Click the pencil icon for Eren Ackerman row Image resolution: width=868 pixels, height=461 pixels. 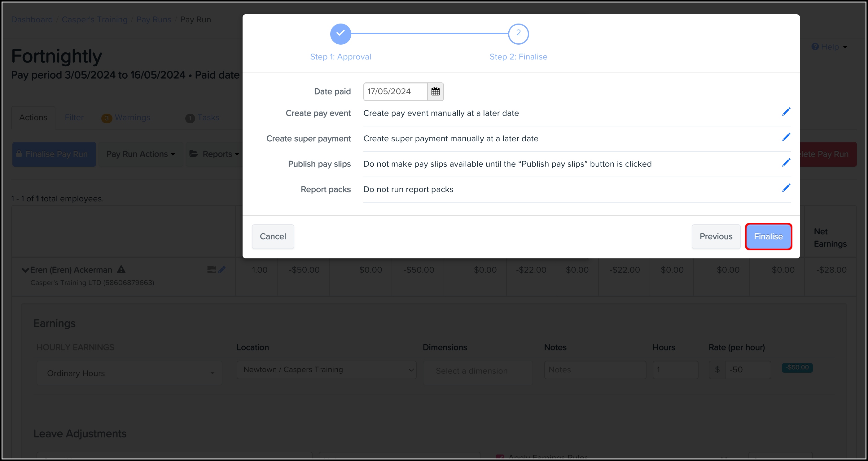click(x=222, y=270)
